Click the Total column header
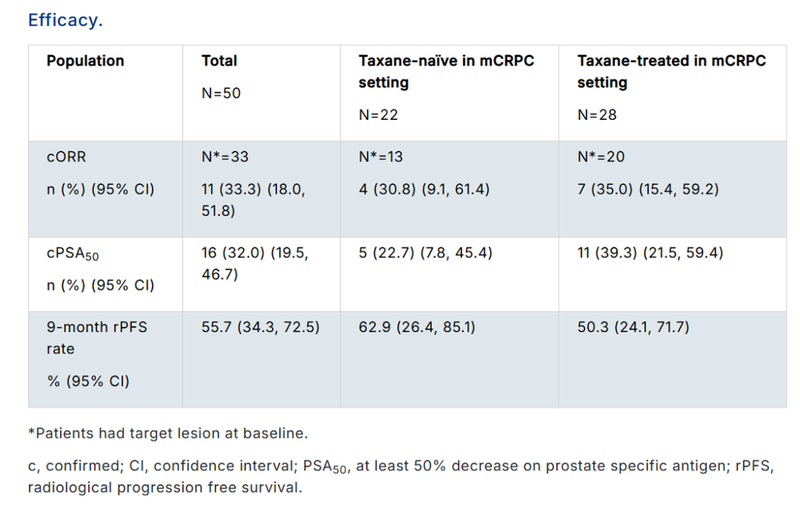The width and height of the screenshot is (800, 514). point(219,61)
